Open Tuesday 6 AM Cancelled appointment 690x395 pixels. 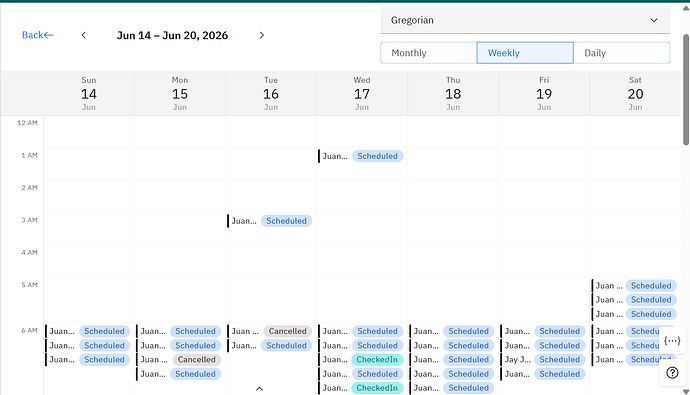pos(270,331)
